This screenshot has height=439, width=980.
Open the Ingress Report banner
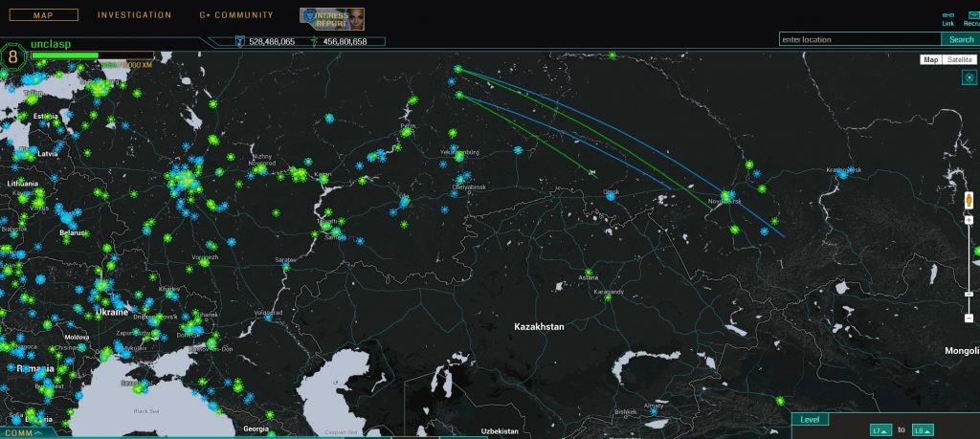(x=331, y=18)
